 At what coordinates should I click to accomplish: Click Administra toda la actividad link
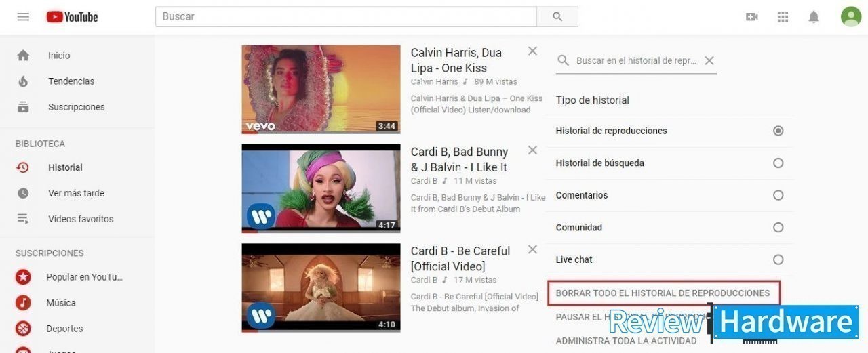pyautogui.click(x=626, y=341)
